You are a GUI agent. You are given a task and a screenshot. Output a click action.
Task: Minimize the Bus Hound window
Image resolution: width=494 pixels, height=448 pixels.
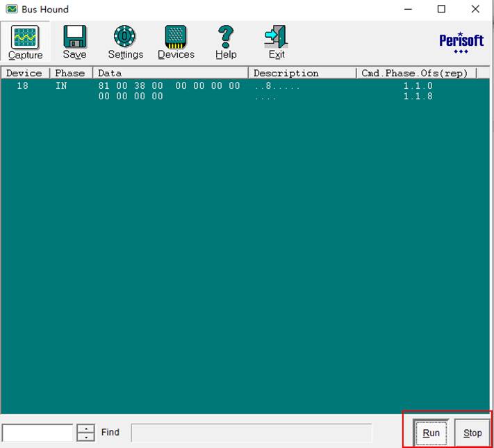click(408, 9)
